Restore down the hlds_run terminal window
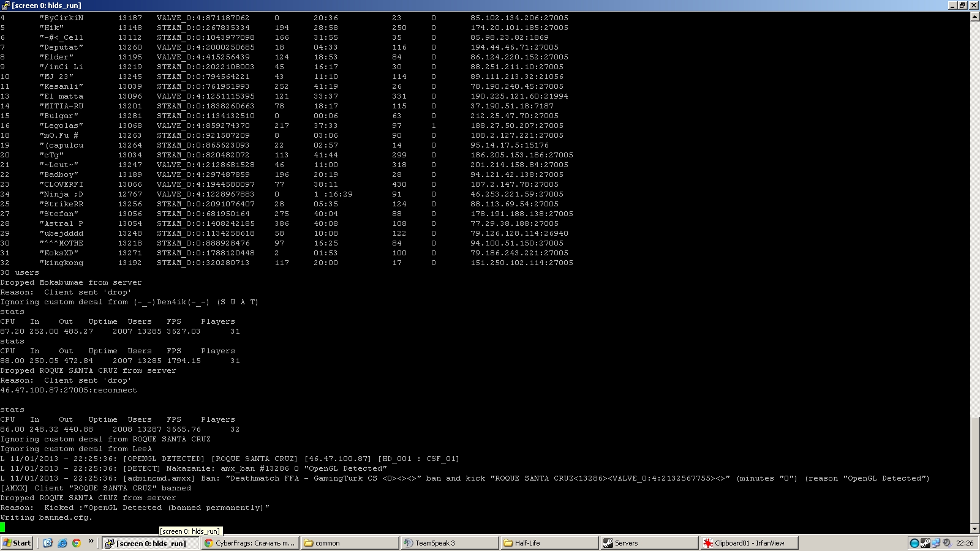Image resolution: width=980 pixels, height=551 pixels. 963,6
